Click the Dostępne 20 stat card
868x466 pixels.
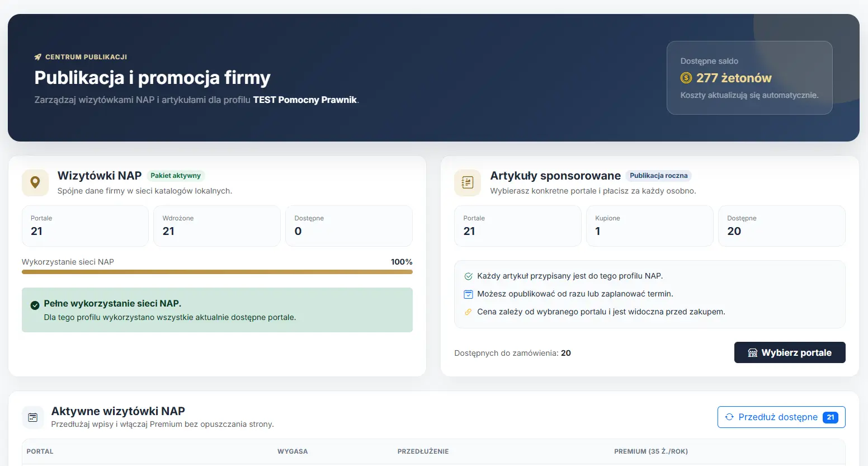pos(782,226)
